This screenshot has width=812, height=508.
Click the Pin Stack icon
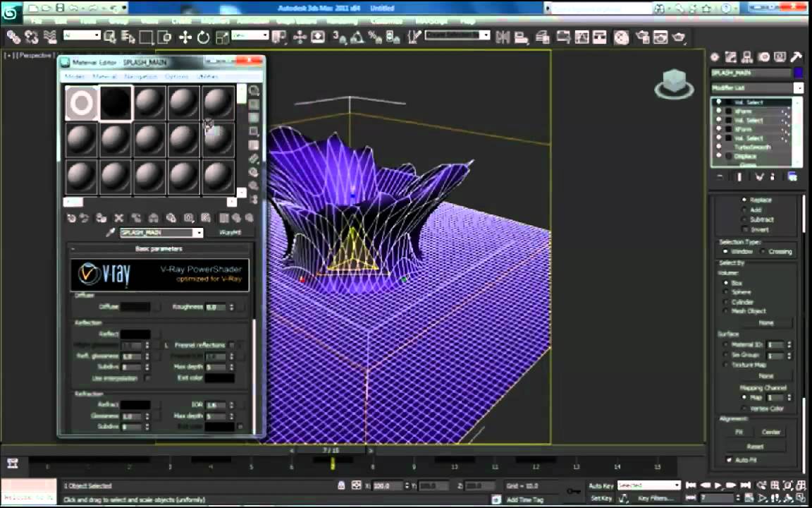[720, 177]
